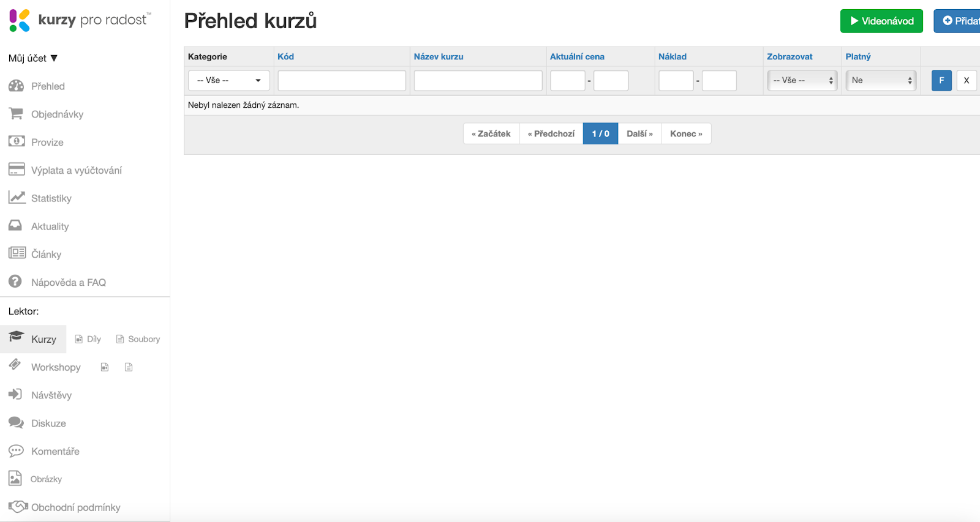Click the Obrázky image file icon
980x522 pixels.
tap(15, 478)
